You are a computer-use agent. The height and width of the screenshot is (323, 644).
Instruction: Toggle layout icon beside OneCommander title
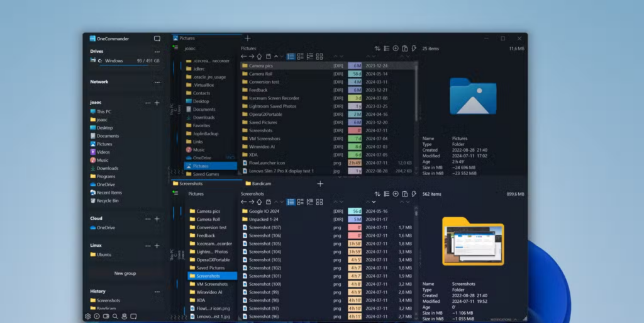[x=157, y=38]
